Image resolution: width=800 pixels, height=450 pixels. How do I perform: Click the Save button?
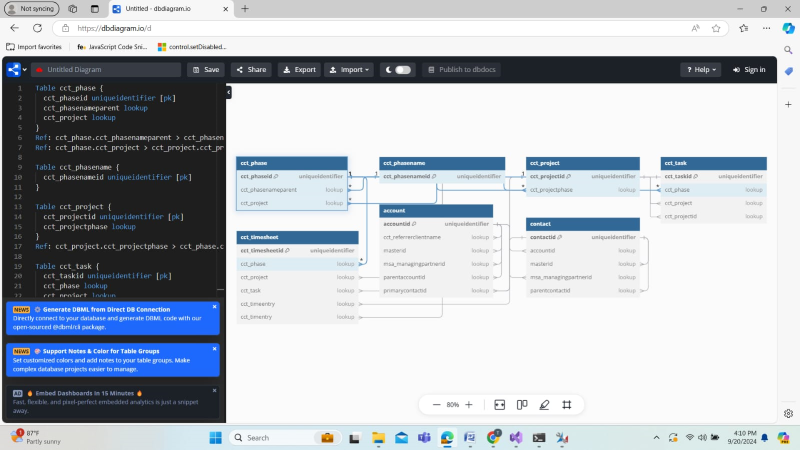(205, 70)
